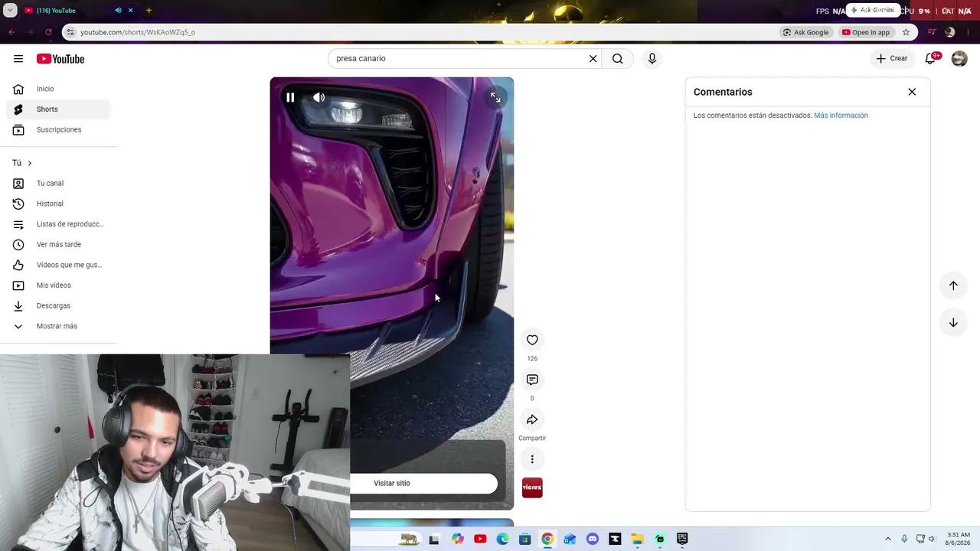Image resolution: width=980 pixels, height=551 pixels.
Task: Open the YouTube app in the taskbar
Action: point(480,539)
